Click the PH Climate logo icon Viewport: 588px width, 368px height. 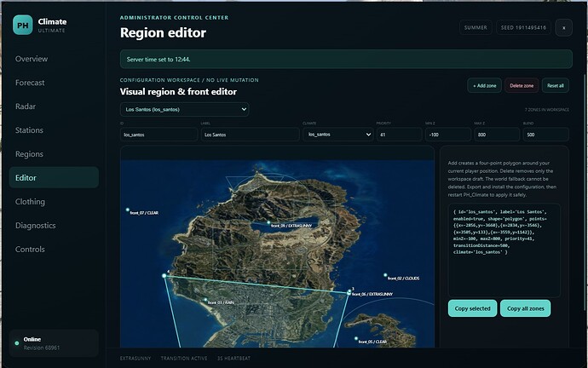click(x=22, y=25)
